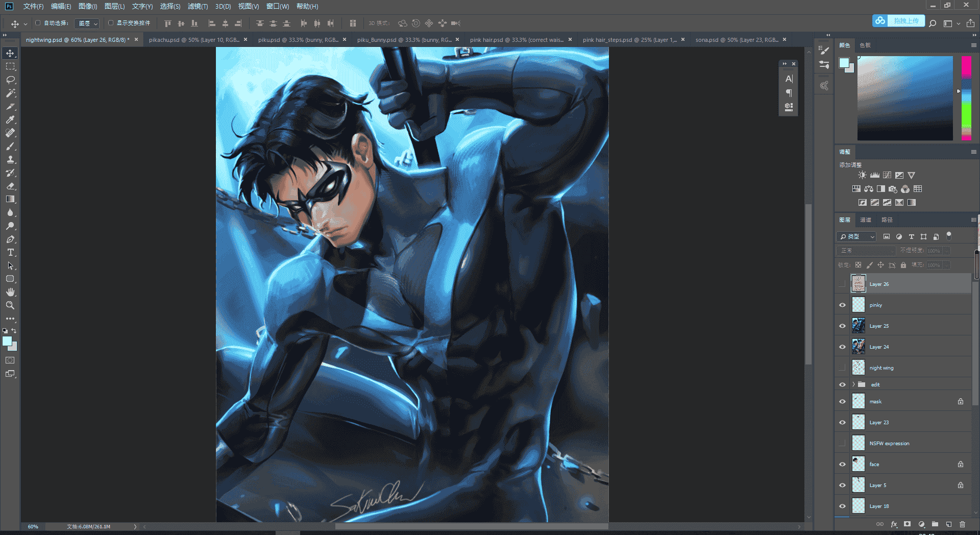980x535 pixels.
Task: Add a Brightness/Contrast adjustment
Action: point(862,175)
